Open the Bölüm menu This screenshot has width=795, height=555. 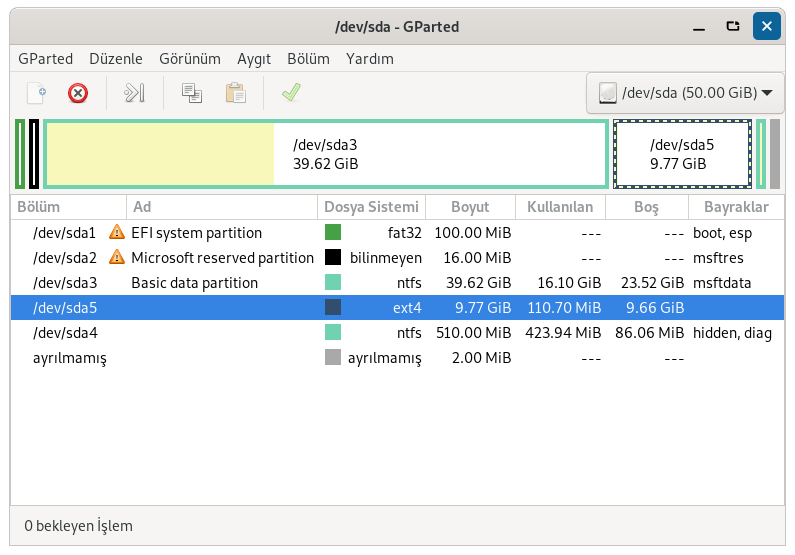[308, 59]
